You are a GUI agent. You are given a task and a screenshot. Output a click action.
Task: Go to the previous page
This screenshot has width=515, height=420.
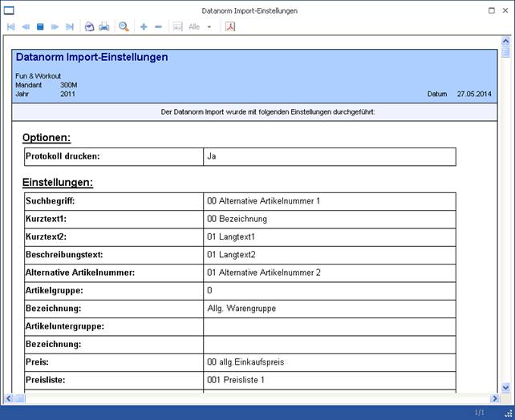25,26
